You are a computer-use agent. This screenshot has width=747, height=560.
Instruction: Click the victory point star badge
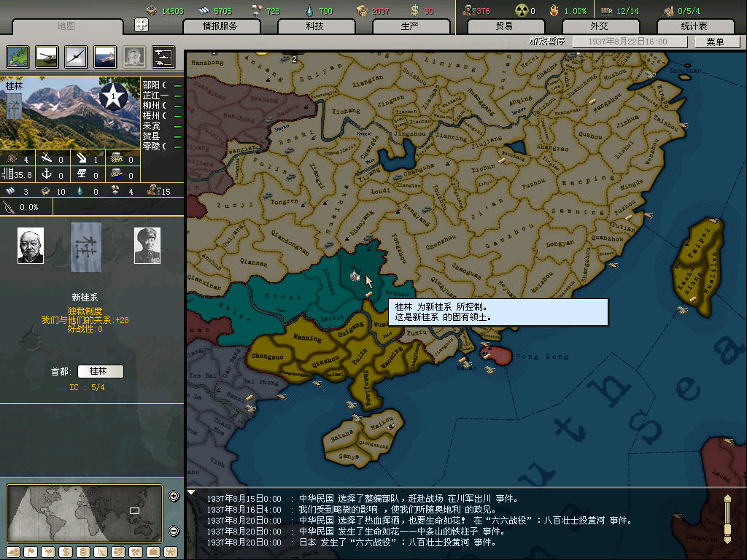113,96
